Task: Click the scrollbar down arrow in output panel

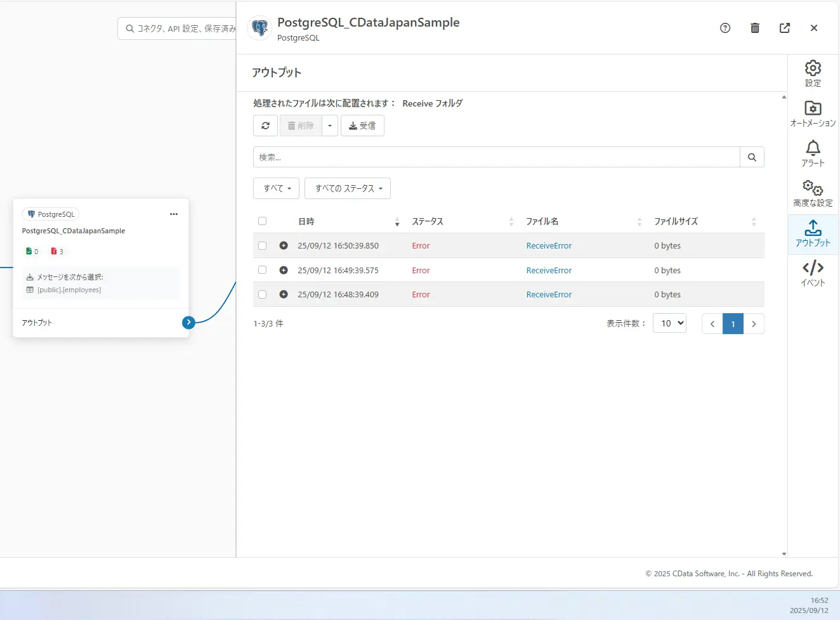Action: click(784, 553)
